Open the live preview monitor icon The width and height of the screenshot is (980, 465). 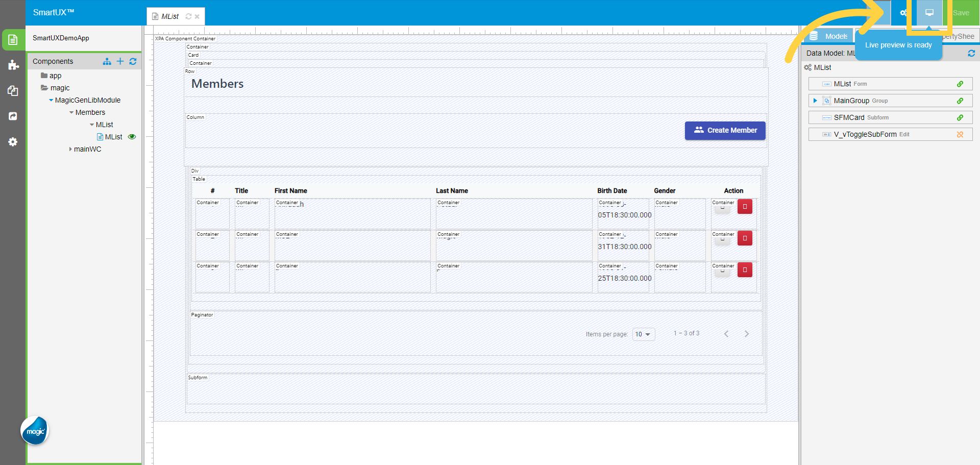929,13
